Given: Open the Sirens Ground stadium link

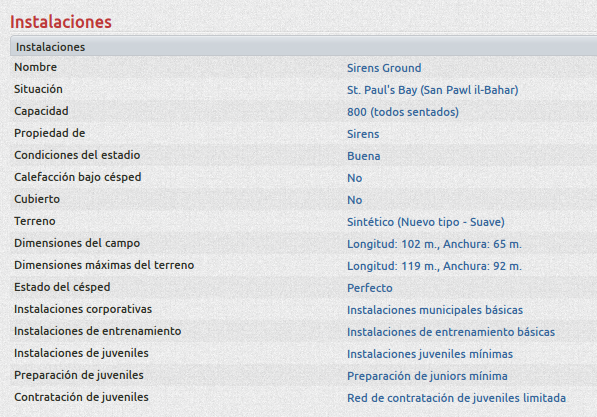Looking at the screenshot, I should [384, 68].
